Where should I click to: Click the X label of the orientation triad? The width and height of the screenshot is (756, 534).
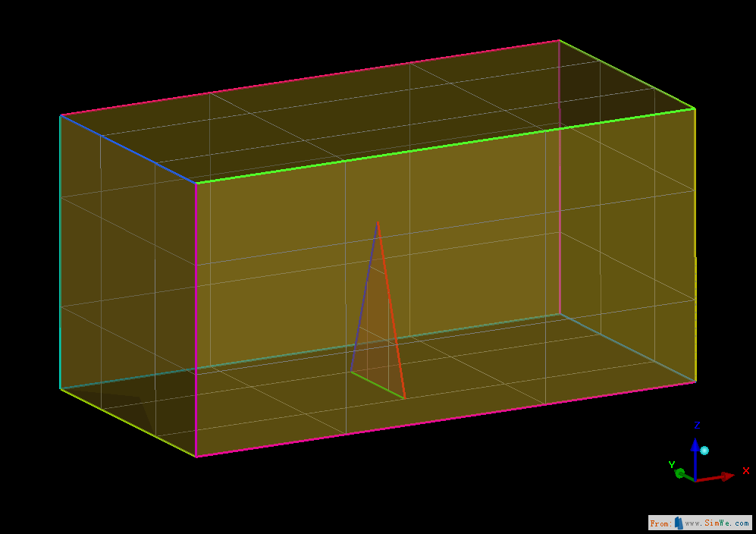(745, 471)
